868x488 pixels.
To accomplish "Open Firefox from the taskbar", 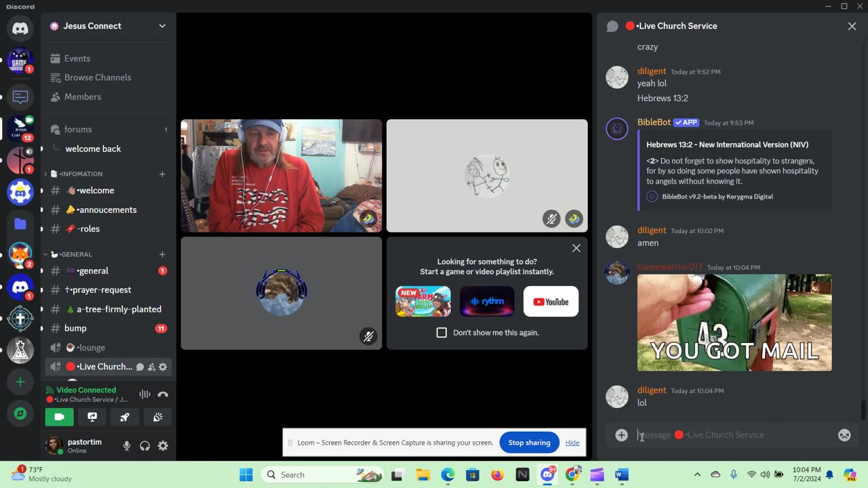I will 497,474.
